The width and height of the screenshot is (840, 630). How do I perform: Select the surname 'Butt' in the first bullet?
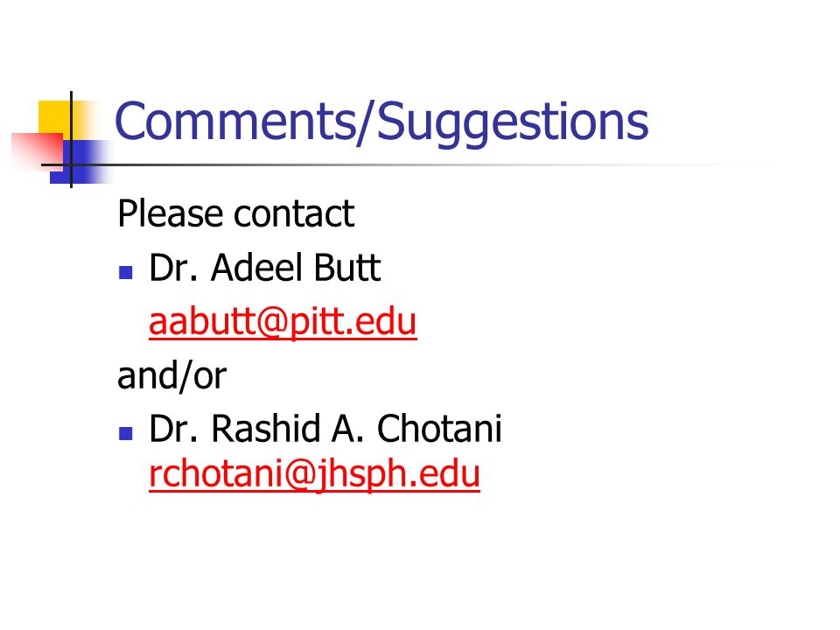tap(347, 268)
